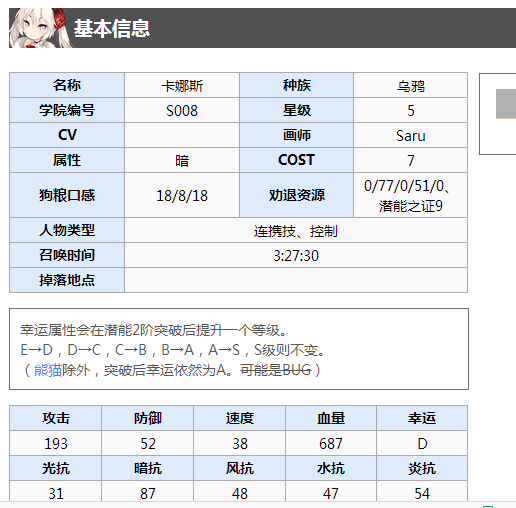Select the 劝退资源 label cell
Viewport: 516px width, 508px height.
296,195
